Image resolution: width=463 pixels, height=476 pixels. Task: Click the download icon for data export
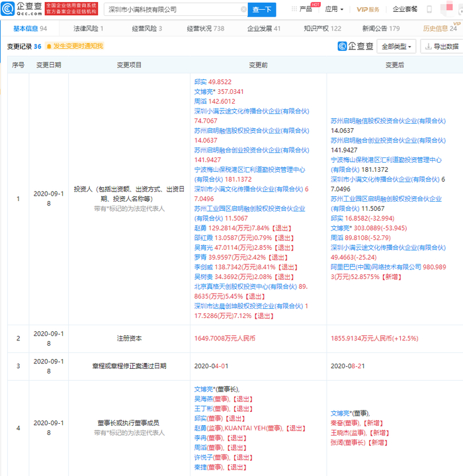point(428,46)
